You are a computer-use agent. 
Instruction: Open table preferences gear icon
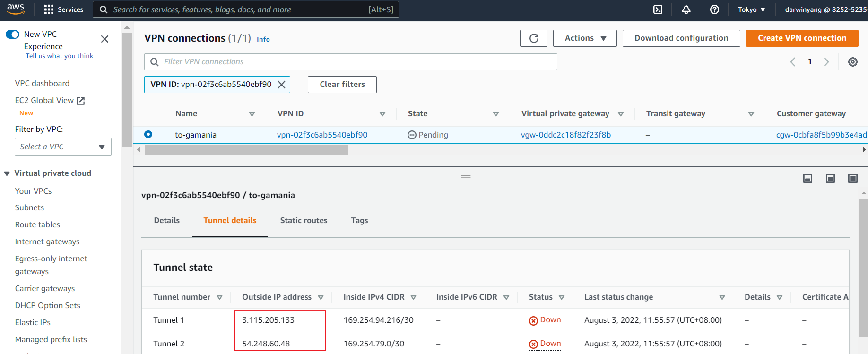tap(852, 62)
